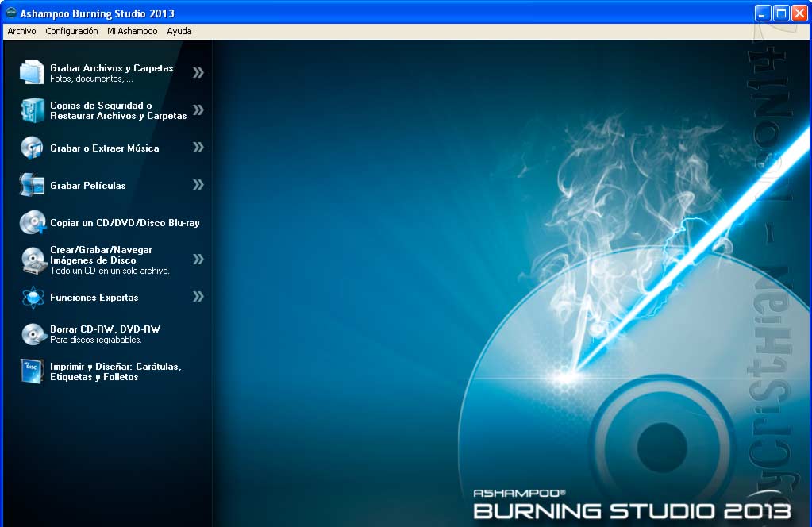The image size is (812, 527).
Task: Click the Ashampoo app icon in title bar
Action: pos(11,13)
